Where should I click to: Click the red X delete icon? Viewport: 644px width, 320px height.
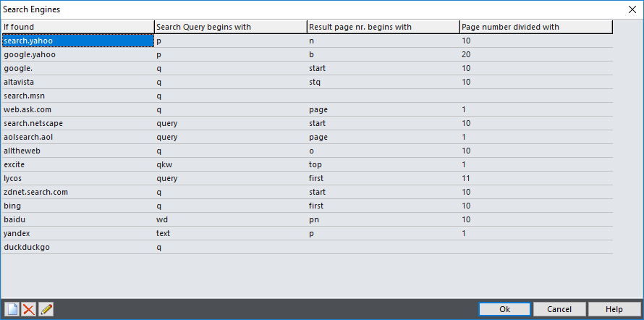click(29, 309)
